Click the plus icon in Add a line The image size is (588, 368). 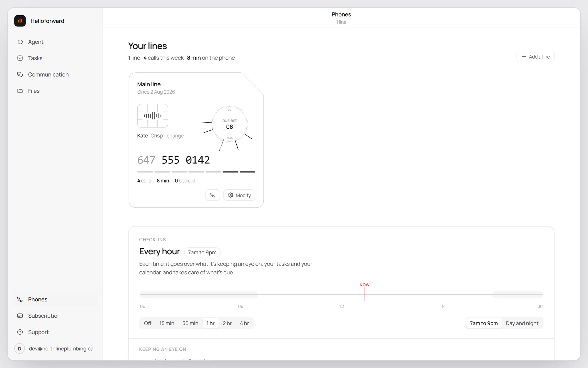[524, 57]
